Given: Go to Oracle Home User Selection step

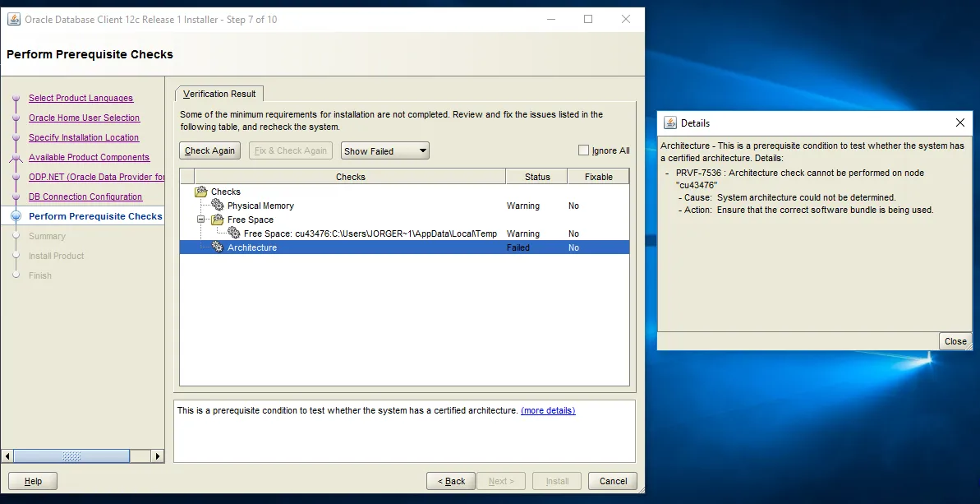Looking at the screenshot, I should (x=85, y=118).
